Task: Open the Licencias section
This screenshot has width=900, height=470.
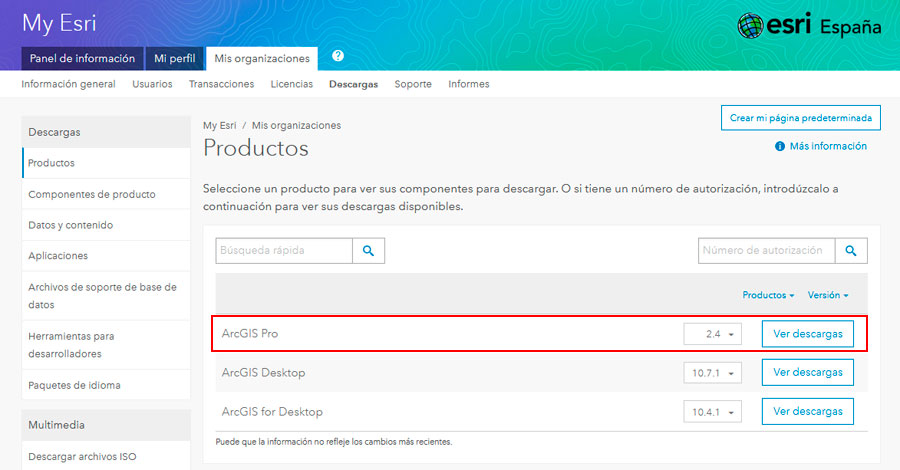Action: [292, 84]
